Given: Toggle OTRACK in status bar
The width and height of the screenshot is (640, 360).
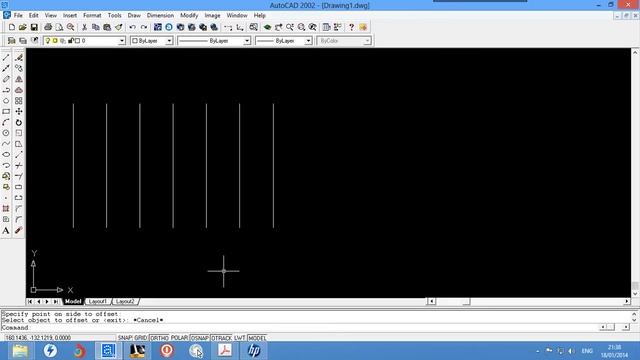Looking at the screenshot, I should (221, 338).
